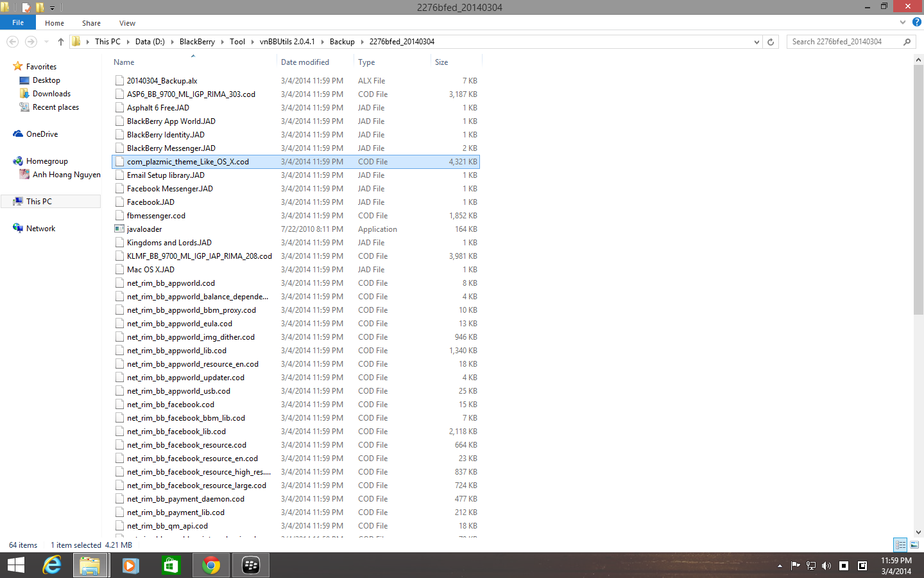Select Homegroup in the navigation pane
Viewport: 924px width, 578px height.
click(x=47, y=161)
